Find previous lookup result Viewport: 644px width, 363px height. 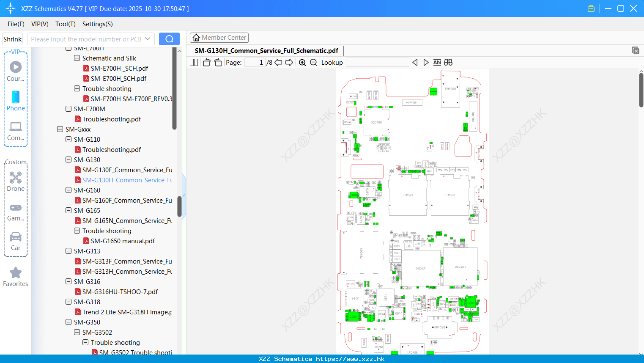click(x=415, y=63)
